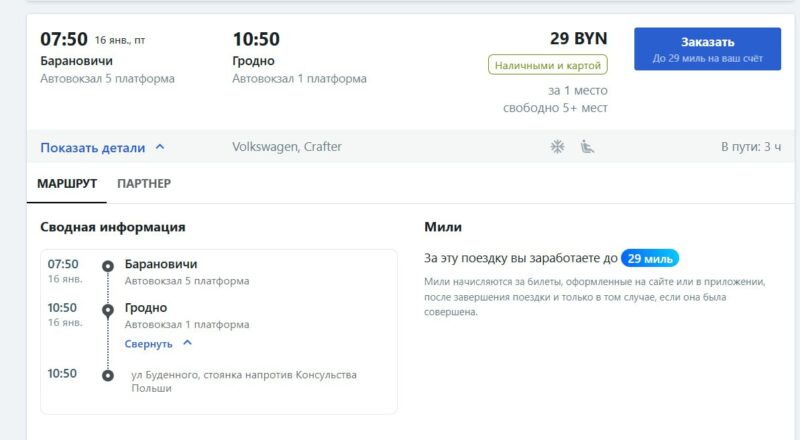Click the arrival time 10:50 header

[x=256, y=39]
